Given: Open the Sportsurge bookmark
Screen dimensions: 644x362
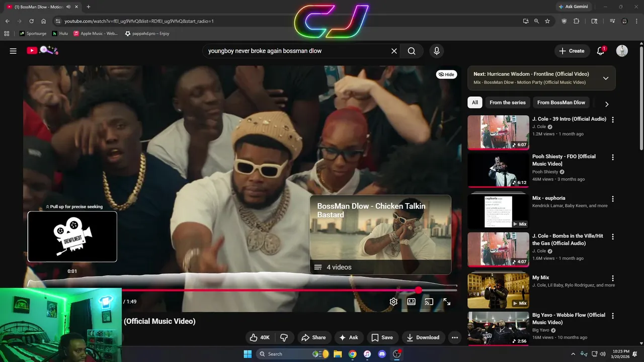Looking at the screenshot, I should coord(33,33).
